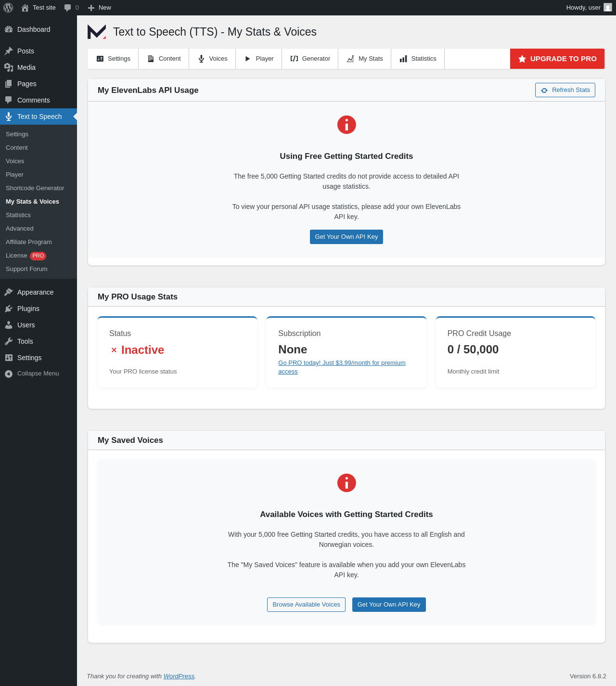Click the Dashboard gauge icon in sidebar
The width and height of the screenshot is (616, 686).
click(9, 29)
